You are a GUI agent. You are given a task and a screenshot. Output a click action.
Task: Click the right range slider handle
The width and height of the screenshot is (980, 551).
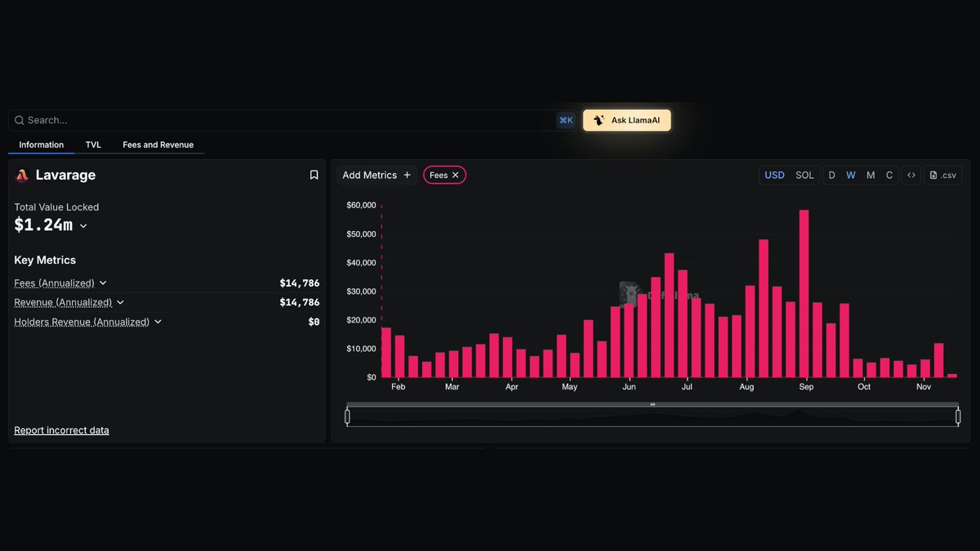coord(958,416)
